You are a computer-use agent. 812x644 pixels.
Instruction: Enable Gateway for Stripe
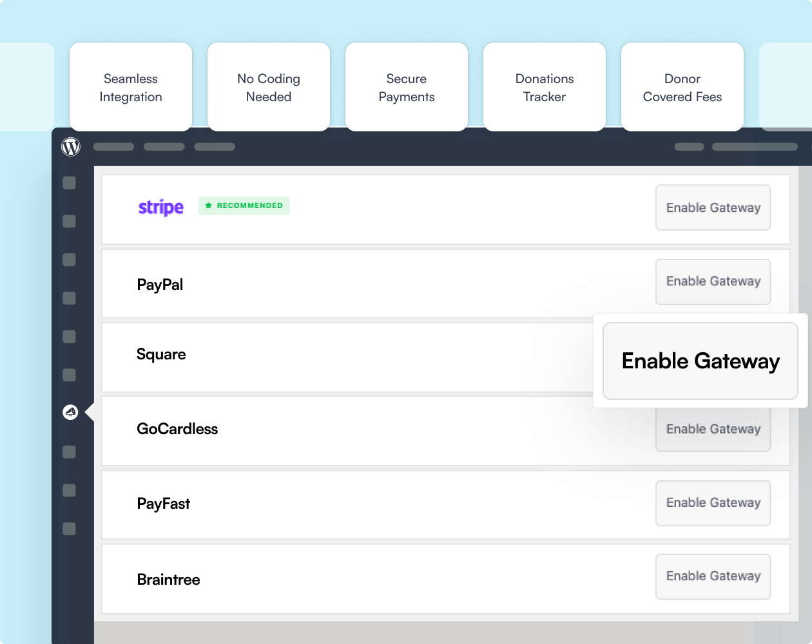pos(713,207)
